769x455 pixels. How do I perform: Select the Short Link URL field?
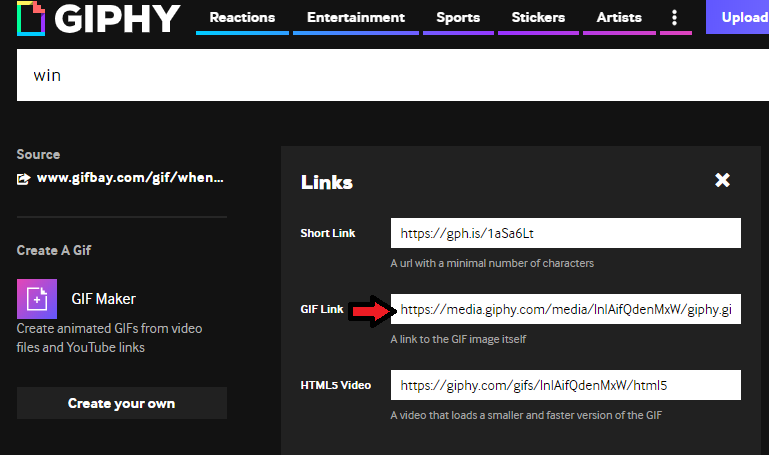click(565, 233)
